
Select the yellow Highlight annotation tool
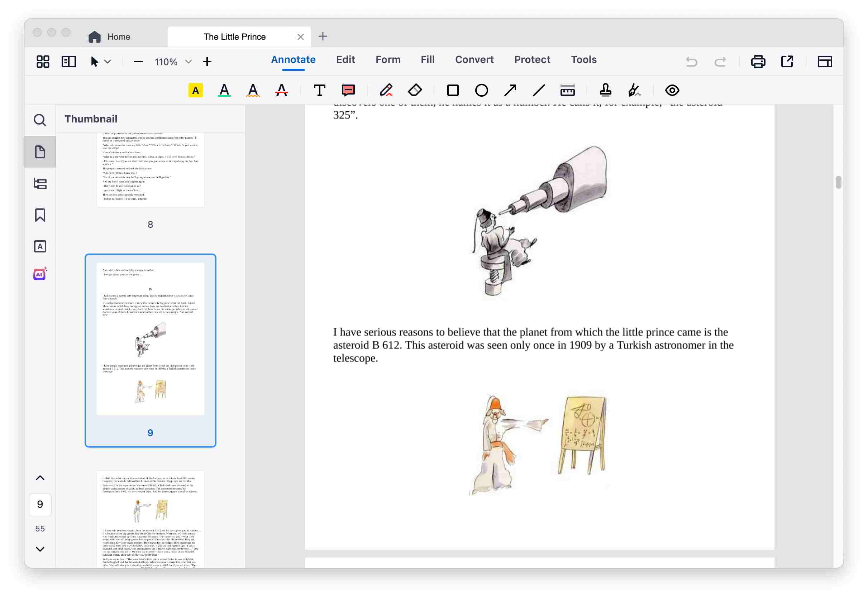click(x=196, y=90)
